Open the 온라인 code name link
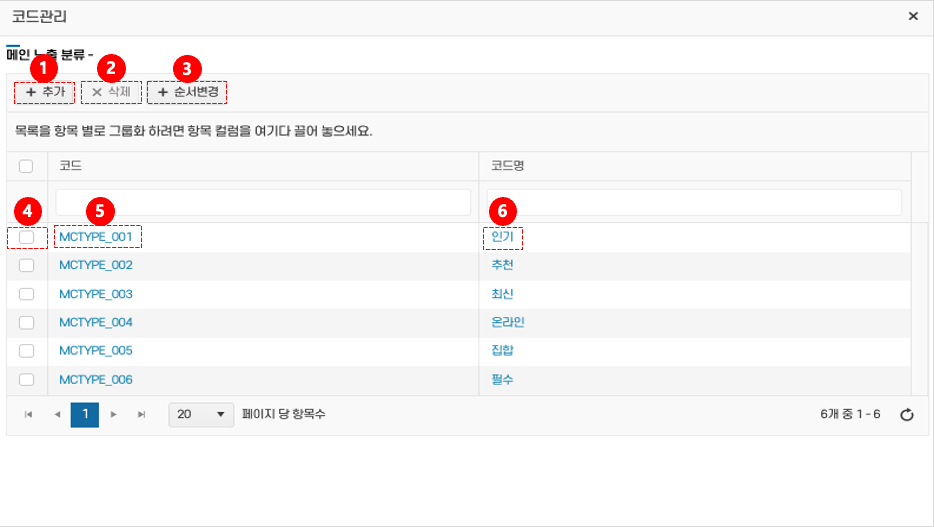This screenshot has width=934, height=527. coord(508,322)
